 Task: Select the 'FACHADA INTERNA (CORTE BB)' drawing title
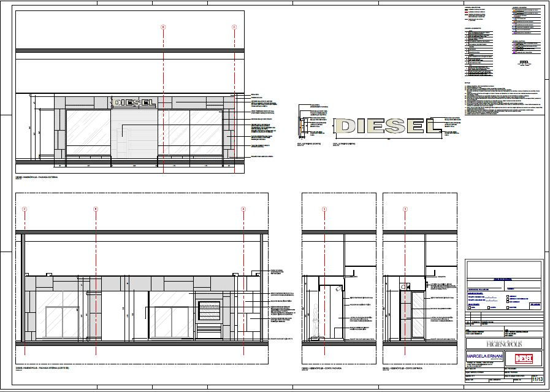(42, 368)
